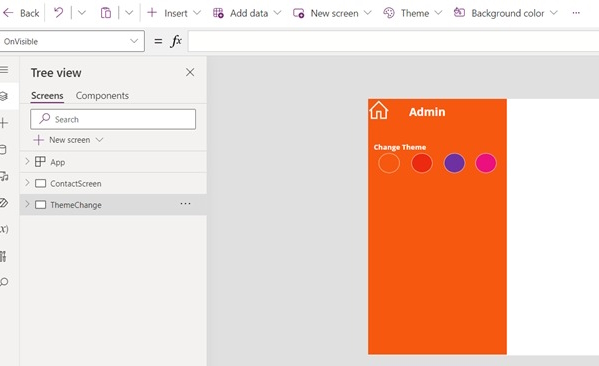Image resolution: width=599 pixels, height=366 pixels.
Task: Select the Admin title label
Action: pyautogui.click(x=427, y=112)
